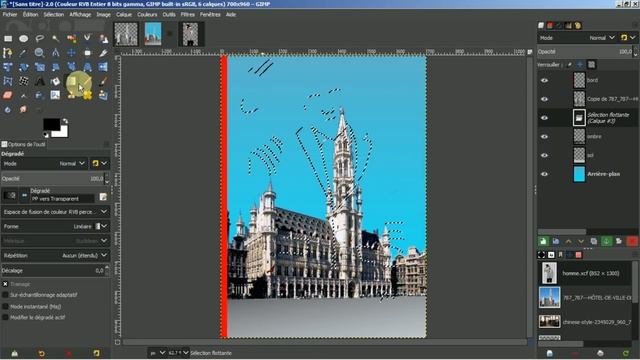Open the Couleurs menu
The width and height of the screenshot is (640, 360).
tap(147, 14)
